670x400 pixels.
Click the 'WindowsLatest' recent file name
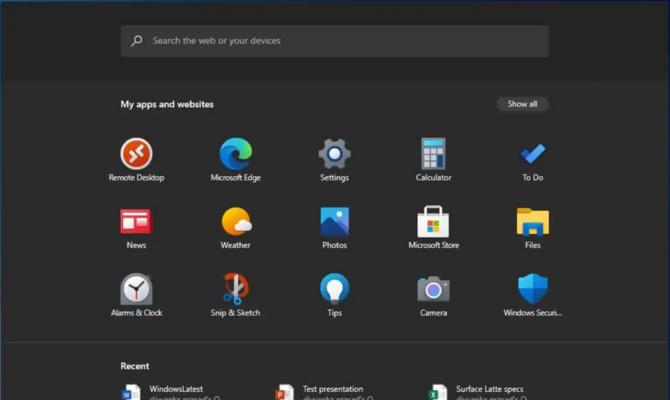click(176, 389)
